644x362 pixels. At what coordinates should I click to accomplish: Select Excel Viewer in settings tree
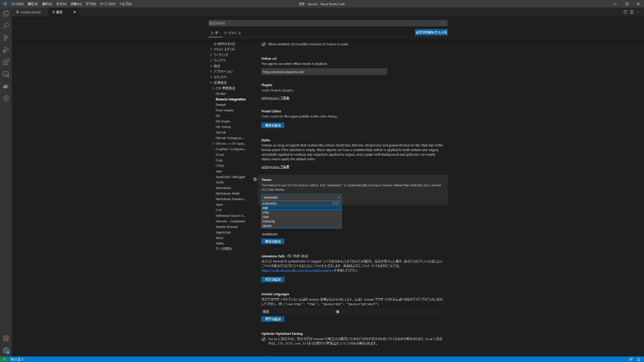[x=224, y=110]
